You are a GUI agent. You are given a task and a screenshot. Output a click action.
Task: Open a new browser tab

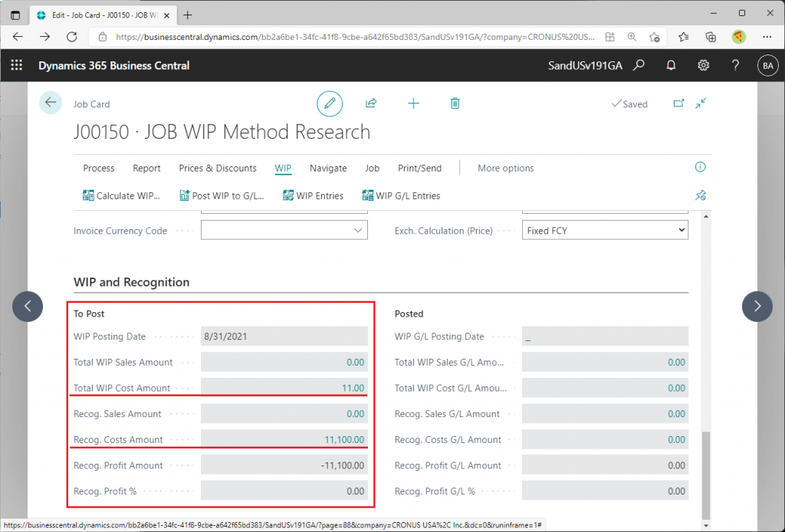click(187, 15)
